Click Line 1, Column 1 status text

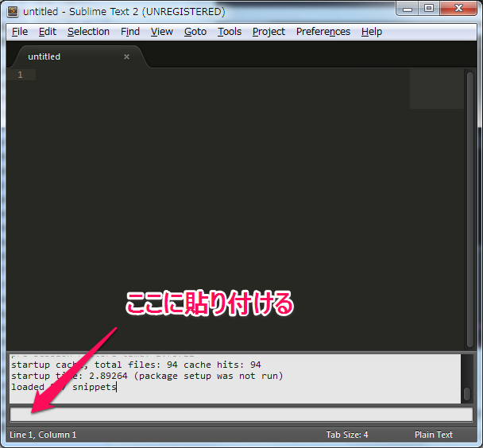43,434
